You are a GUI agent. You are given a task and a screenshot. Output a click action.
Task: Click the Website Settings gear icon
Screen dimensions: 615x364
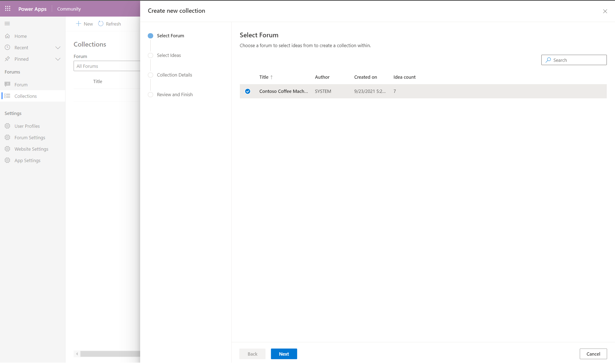(x=7, y=149)
